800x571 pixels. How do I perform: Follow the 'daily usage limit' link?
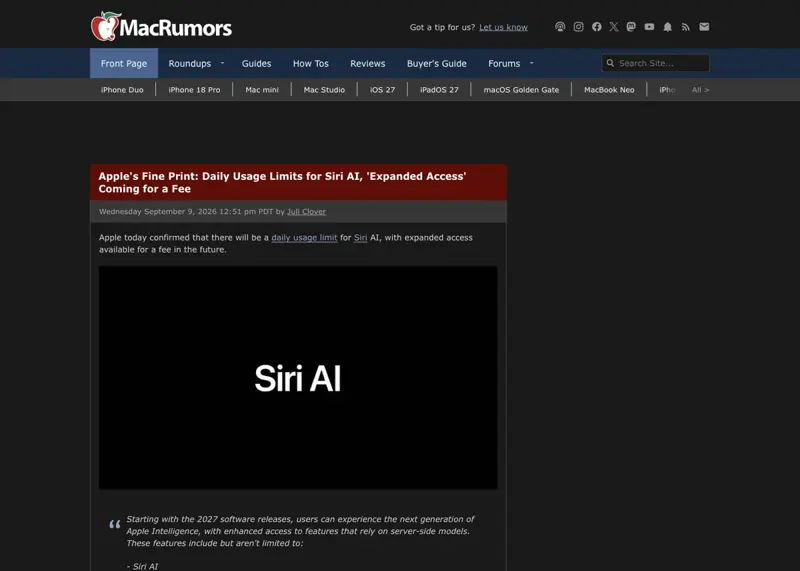304,238
